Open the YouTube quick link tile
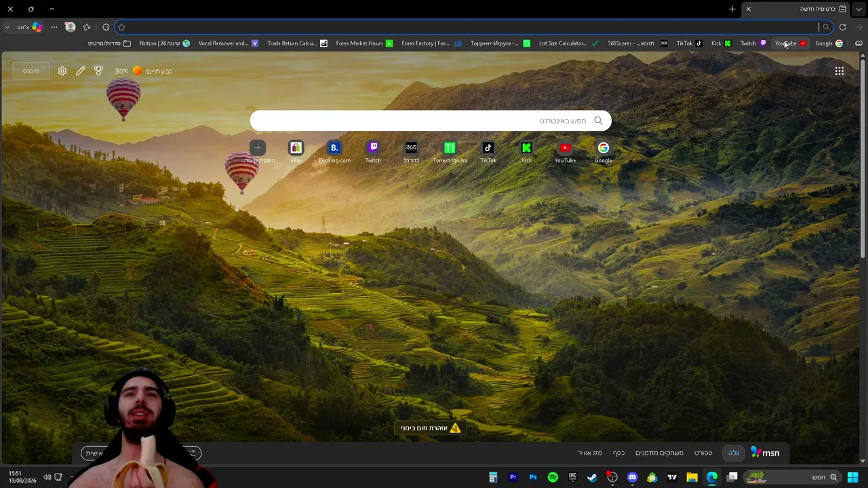The height and width of the screenshot is (488, 868). pos(565,152)
